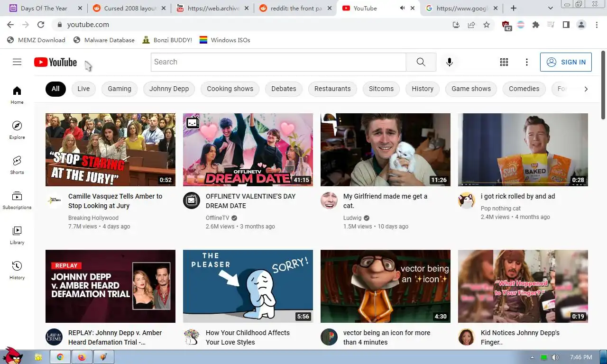Open 'vector being an icon' thumbnail
This screenshot has width=607, height=364.
(x=386, y=286)
